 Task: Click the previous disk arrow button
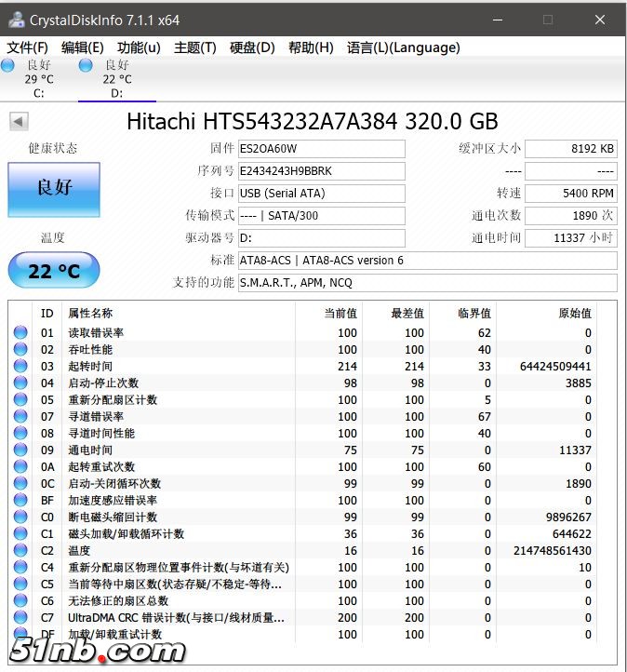click(x=19, y=122)
